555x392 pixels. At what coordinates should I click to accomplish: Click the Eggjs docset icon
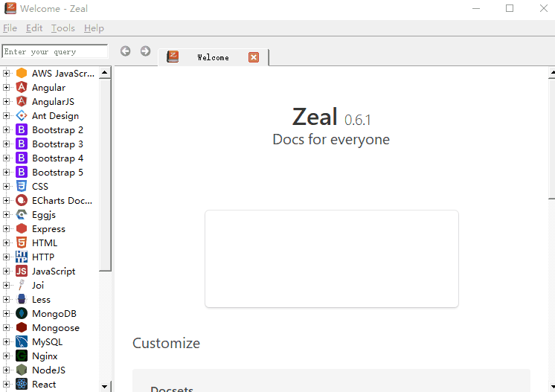(x=22, y=215)
